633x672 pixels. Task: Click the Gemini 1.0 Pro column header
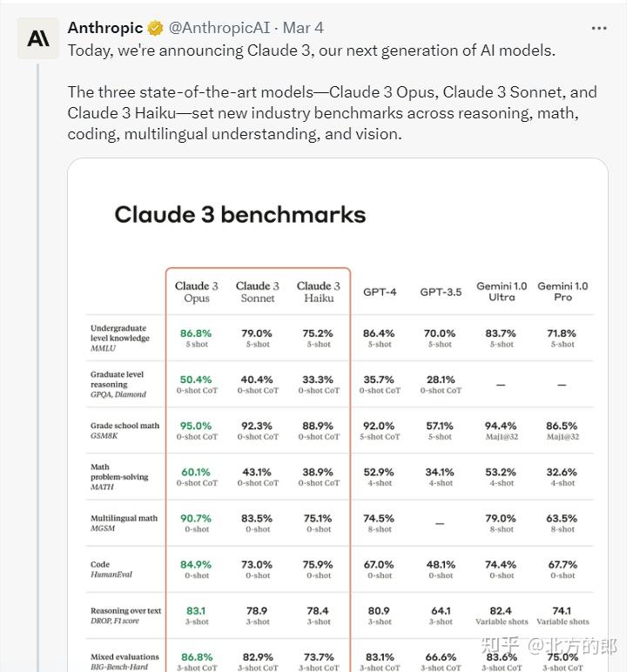click(562, 292)
